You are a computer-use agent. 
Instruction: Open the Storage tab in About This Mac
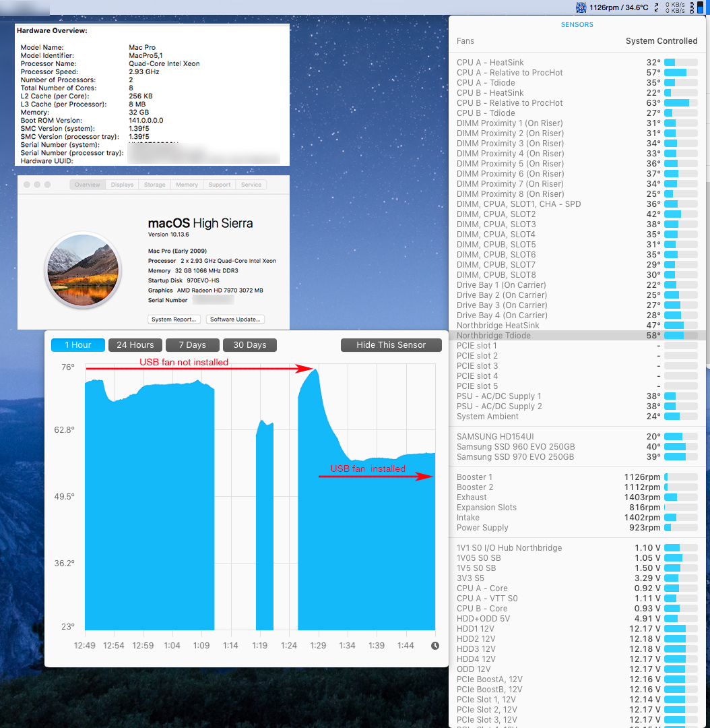(x=154, y=185)
